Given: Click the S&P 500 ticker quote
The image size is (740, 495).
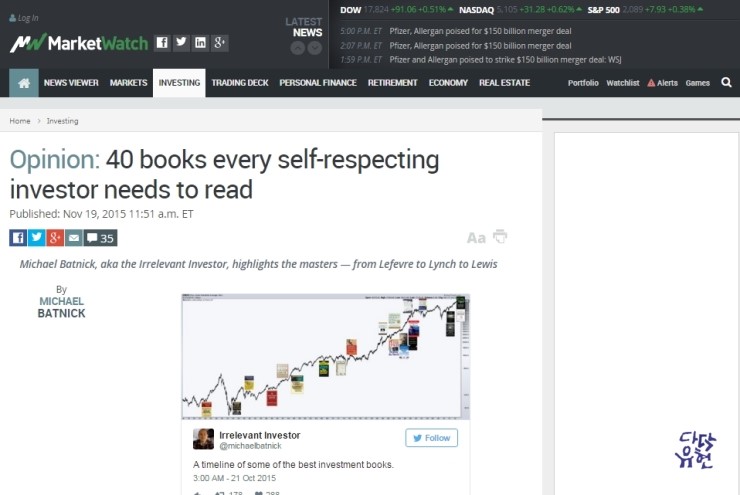Looking at the screenshot, I should (645, 10).
